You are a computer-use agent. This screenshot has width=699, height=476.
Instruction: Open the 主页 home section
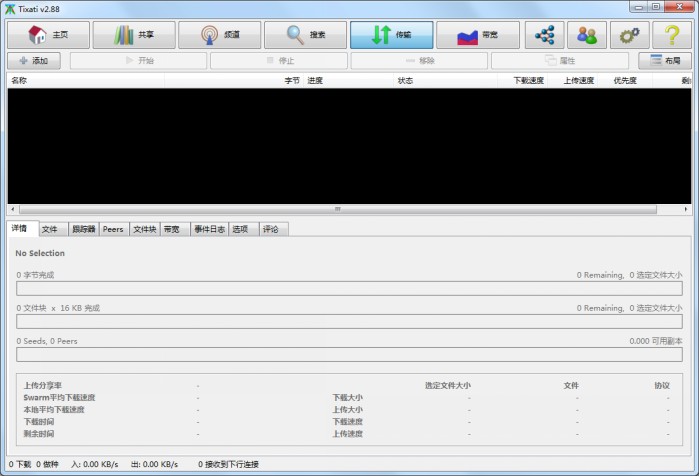pyautogui.click(x=48, y=35)
